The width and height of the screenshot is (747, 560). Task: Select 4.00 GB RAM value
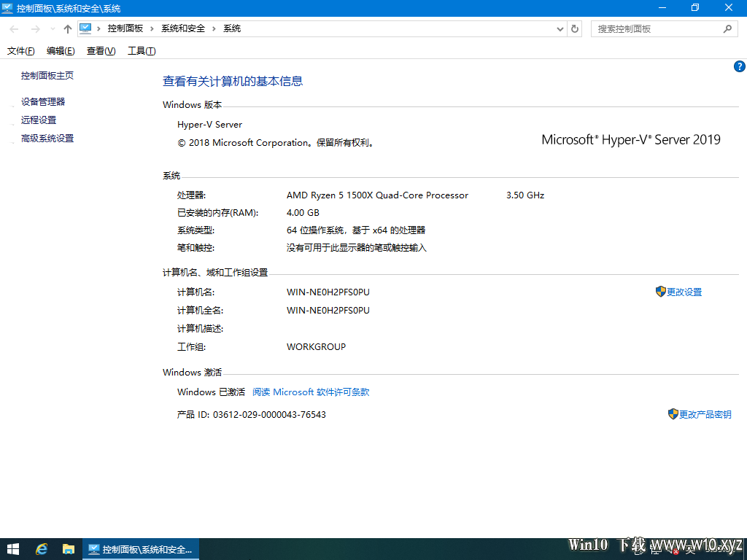pos(303,213)
